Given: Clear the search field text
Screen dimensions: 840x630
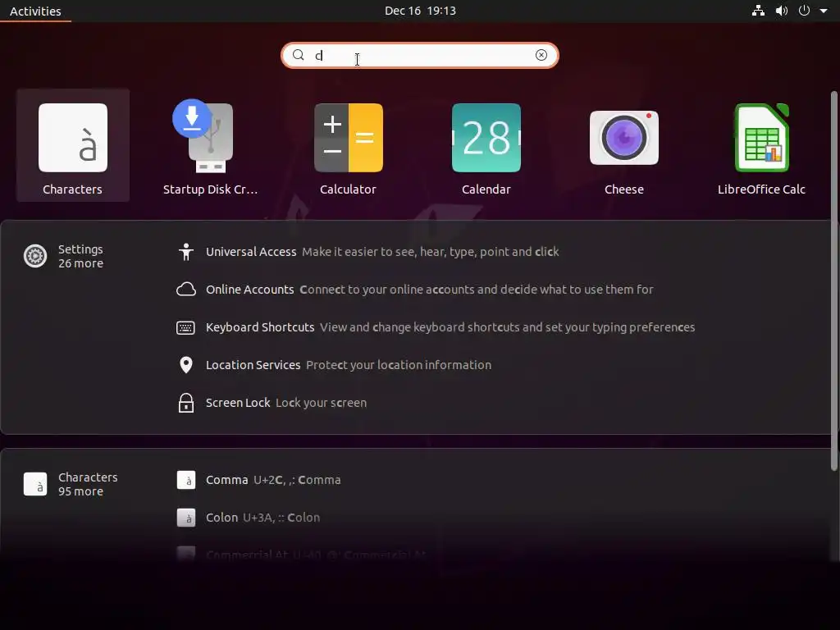Looking at the screenshot, I should click(x=541, y=55).
